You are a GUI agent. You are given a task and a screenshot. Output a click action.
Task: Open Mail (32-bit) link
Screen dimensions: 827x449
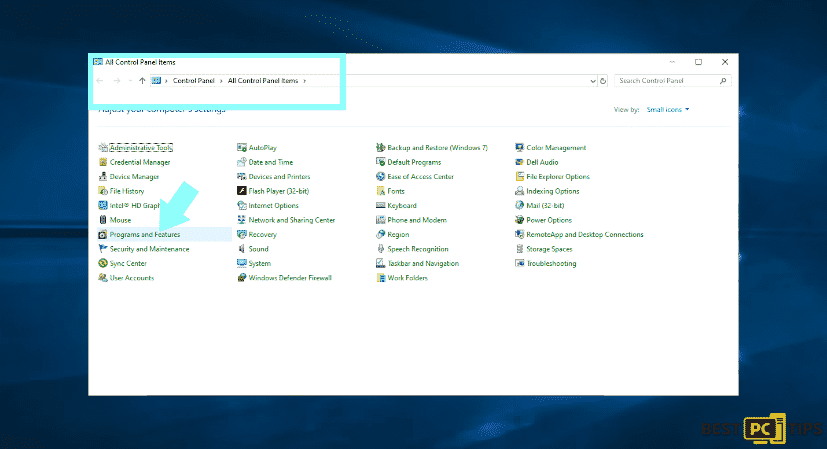tap(545, 206)
